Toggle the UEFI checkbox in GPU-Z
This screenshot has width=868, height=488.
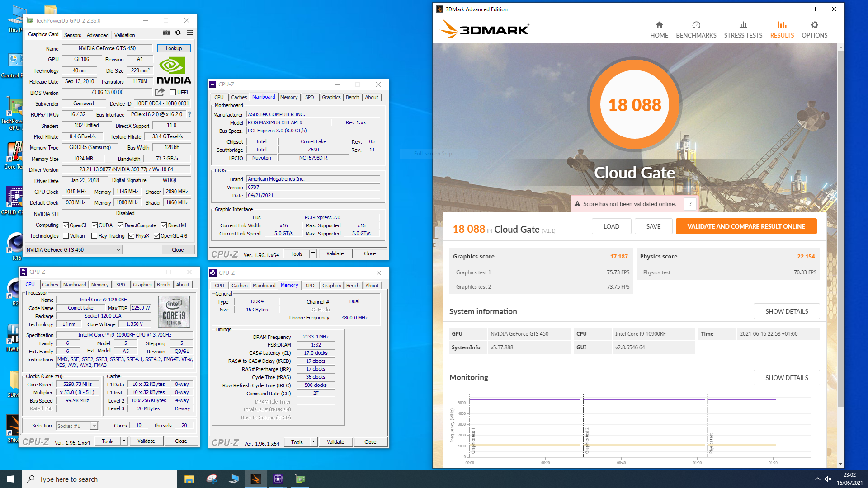[173, 93]
